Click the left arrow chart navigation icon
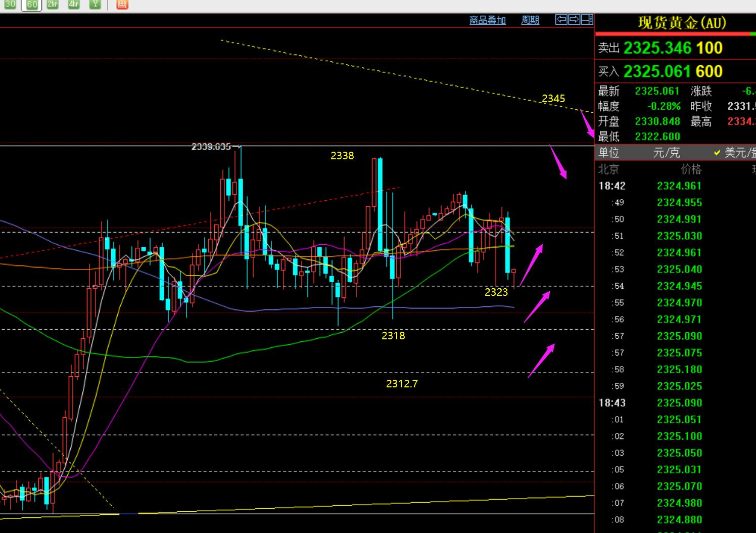 point(561,20)
